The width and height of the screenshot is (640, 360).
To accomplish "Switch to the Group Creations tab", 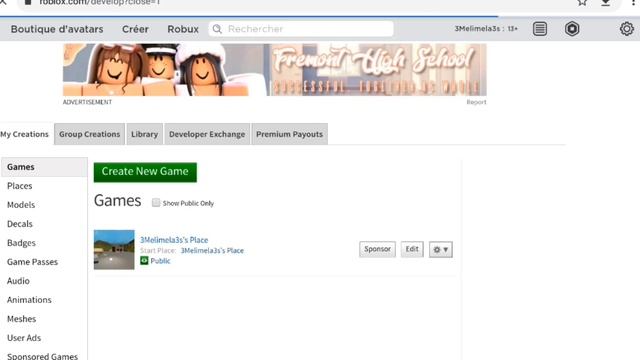I will point(89,134).
